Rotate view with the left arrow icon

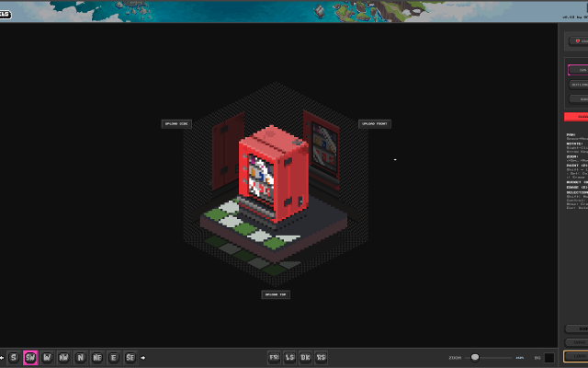(2, 358)
